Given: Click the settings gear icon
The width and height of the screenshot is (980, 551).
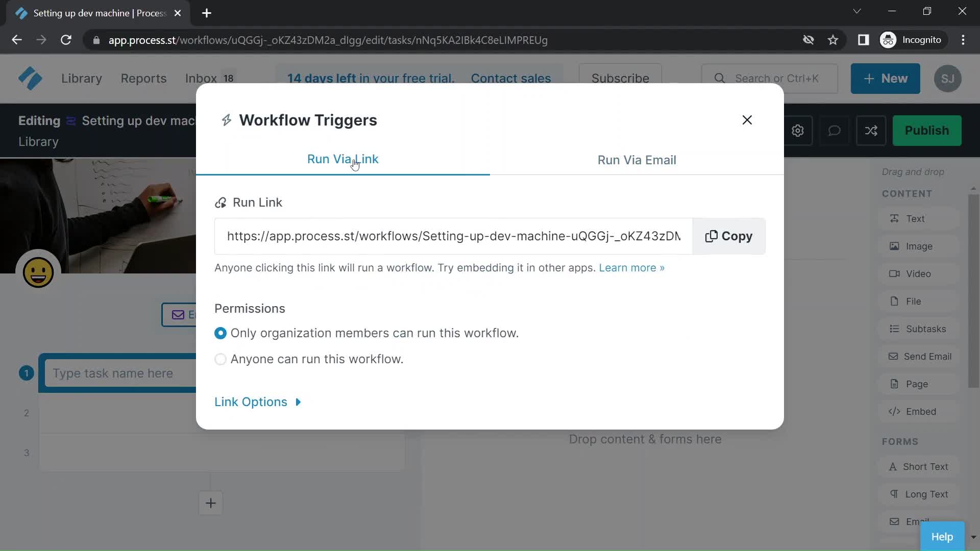Looking at the screenshot, I should 798,130.
